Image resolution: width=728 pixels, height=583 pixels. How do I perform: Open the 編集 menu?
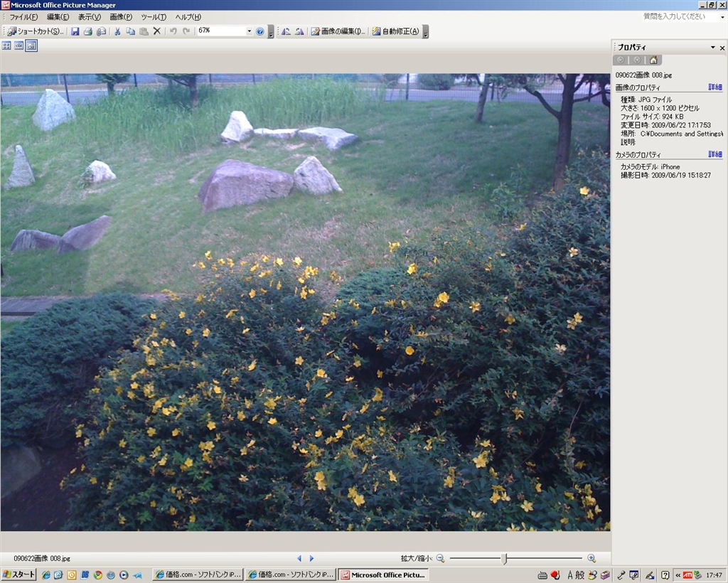click(58, 17)
